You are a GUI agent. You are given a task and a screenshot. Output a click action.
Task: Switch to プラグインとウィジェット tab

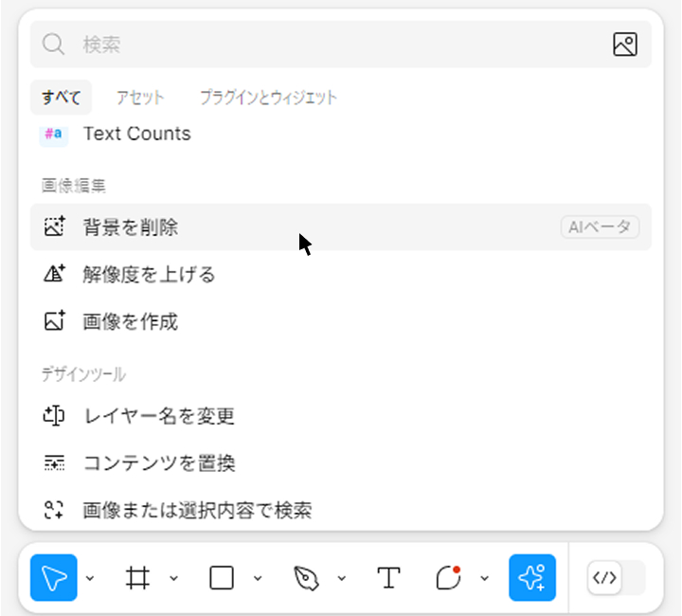(x=268, y=97)
